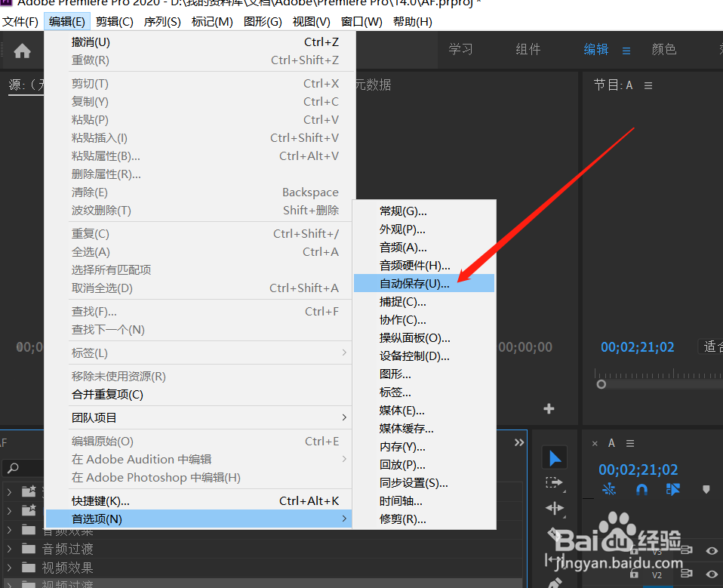Toggle V2 track output eye

tap(712, 574)
